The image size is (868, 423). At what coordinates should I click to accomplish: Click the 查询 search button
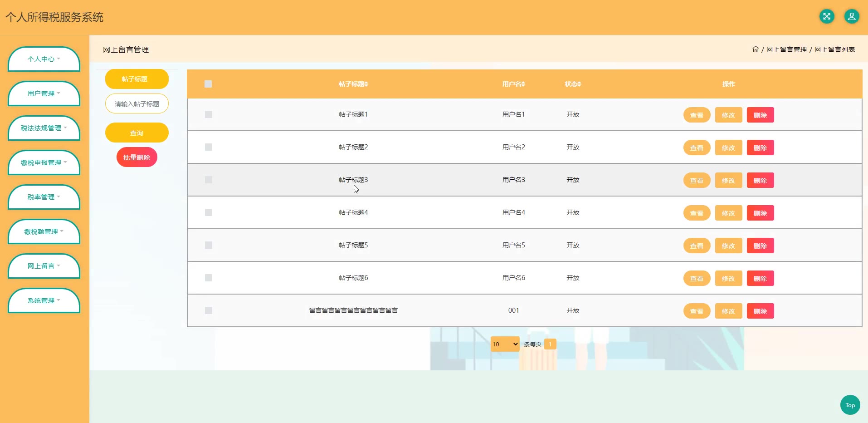[137, 133]
